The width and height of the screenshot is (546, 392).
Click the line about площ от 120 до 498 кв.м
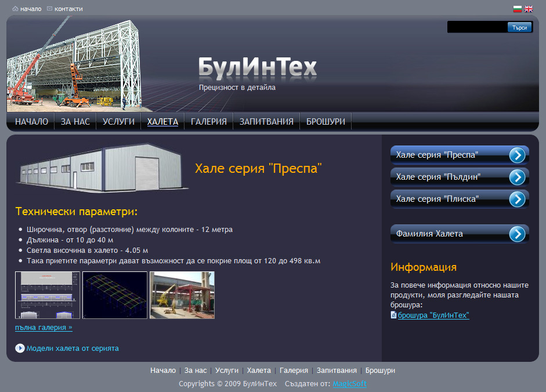[173, 261]
